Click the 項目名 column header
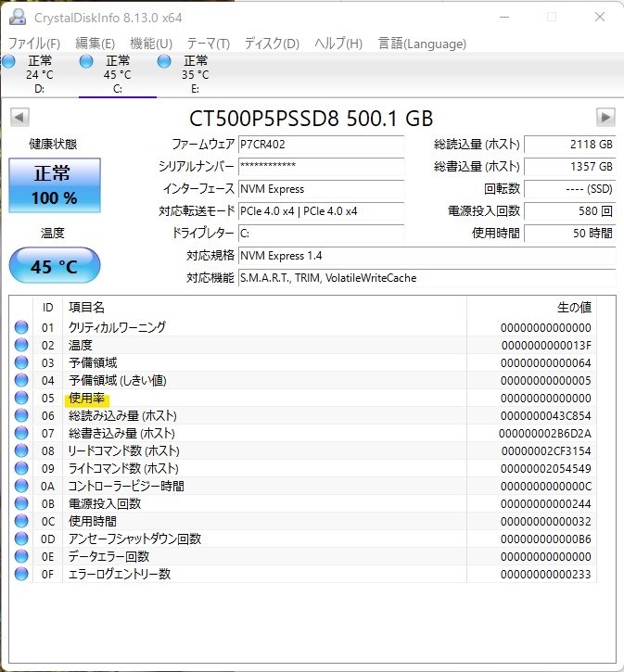Image resolution: width=624 pixels, height=672 pixels. pos(264,308)
